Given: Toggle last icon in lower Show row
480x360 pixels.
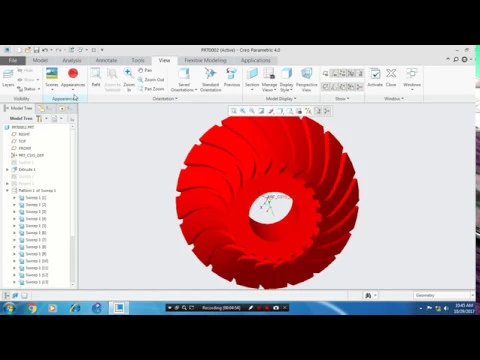Looking at the screenshot, I should point(359,87).
